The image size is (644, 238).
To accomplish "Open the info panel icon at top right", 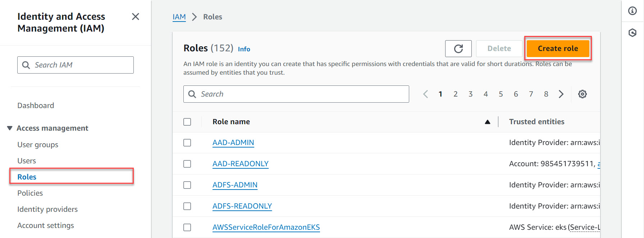I will [x=632, y=11].
